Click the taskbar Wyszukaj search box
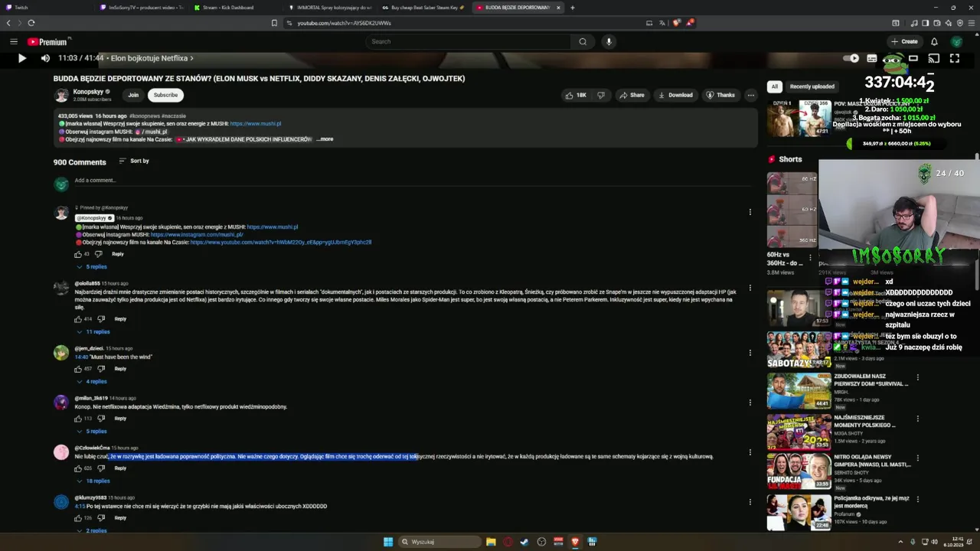 [x=439, y=542]
